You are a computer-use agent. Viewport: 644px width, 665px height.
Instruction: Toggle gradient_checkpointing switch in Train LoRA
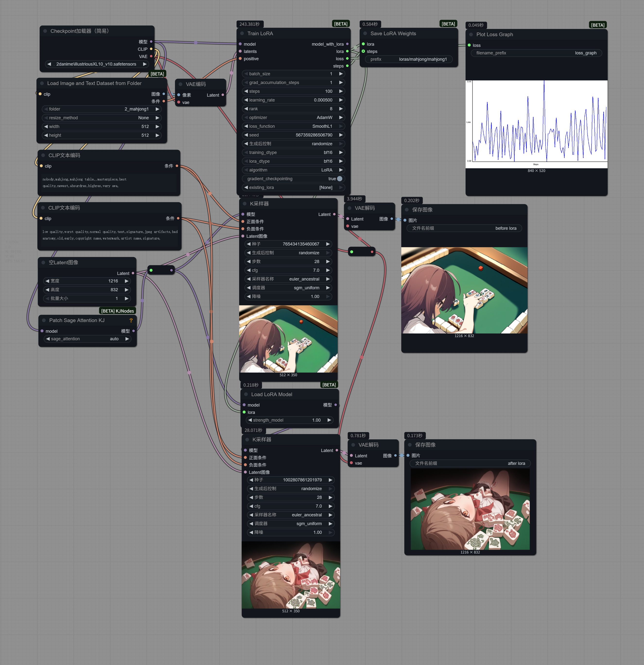[x=339, y=179]
